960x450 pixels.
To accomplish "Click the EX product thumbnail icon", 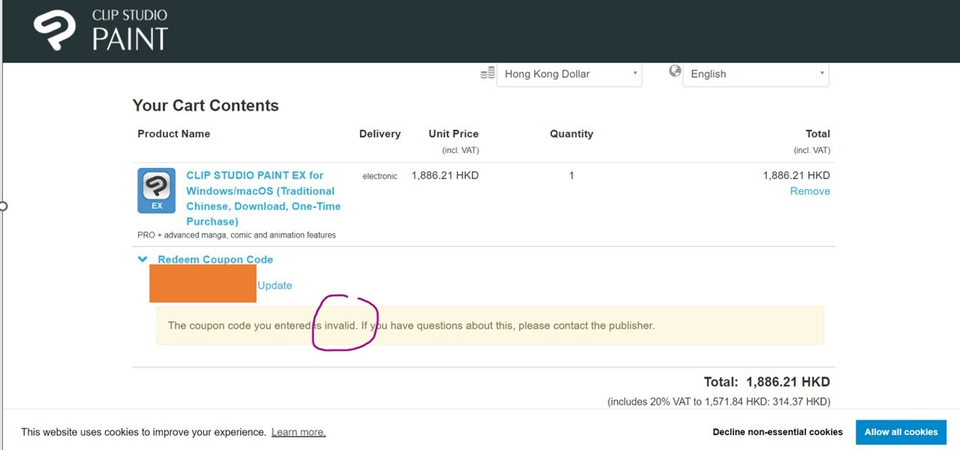I will (156, 190).
